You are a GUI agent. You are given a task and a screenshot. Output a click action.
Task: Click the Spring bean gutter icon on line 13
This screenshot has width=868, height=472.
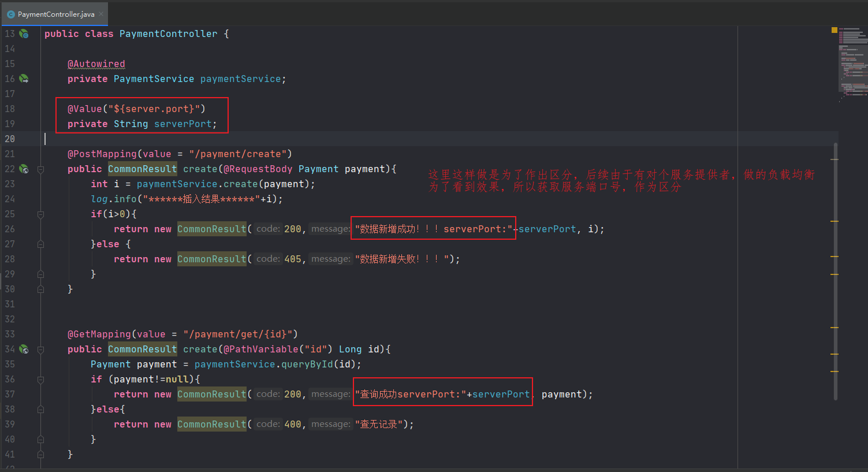pyautogui.click(x=24, y=34)
